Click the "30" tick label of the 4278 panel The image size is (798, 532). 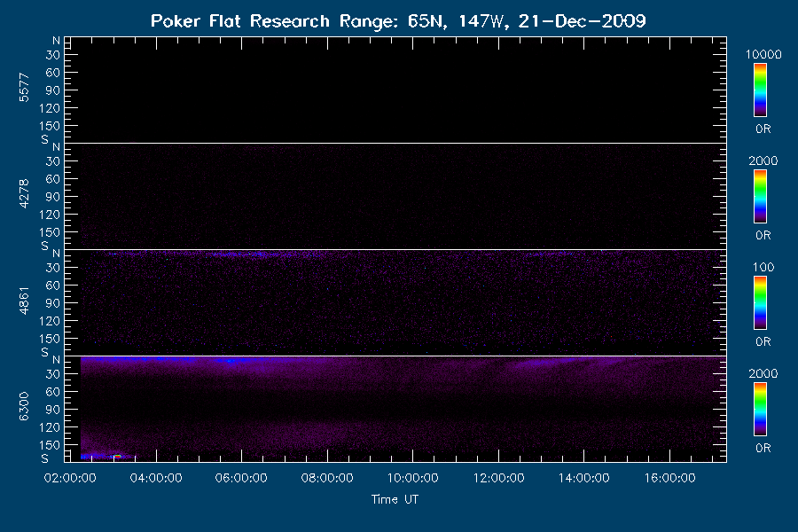point(53,161)
